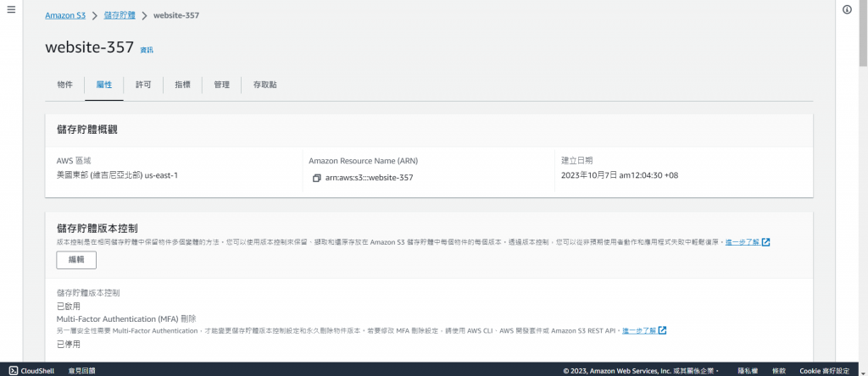The image size is (868, 376).
Task: Go to 儲存貯體 breadcrumb link
Action: (x=120, y=15)
